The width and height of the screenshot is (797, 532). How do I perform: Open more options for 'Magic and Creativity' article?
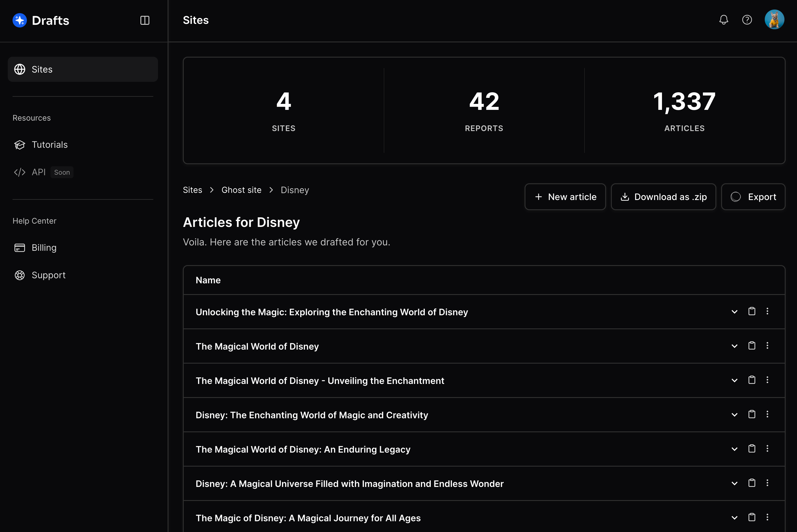pyautogui.click(x=767, y=414)
